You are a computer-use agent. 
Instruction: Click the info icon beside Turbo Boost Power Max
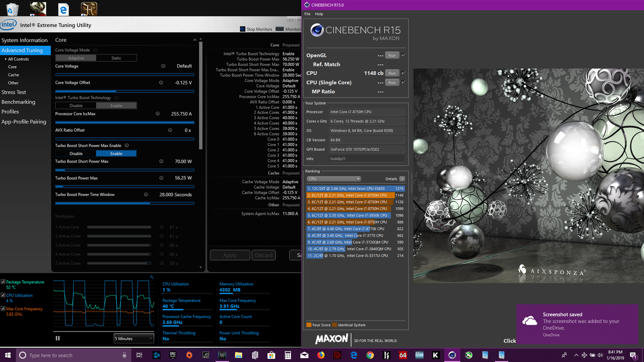point(161,178)
